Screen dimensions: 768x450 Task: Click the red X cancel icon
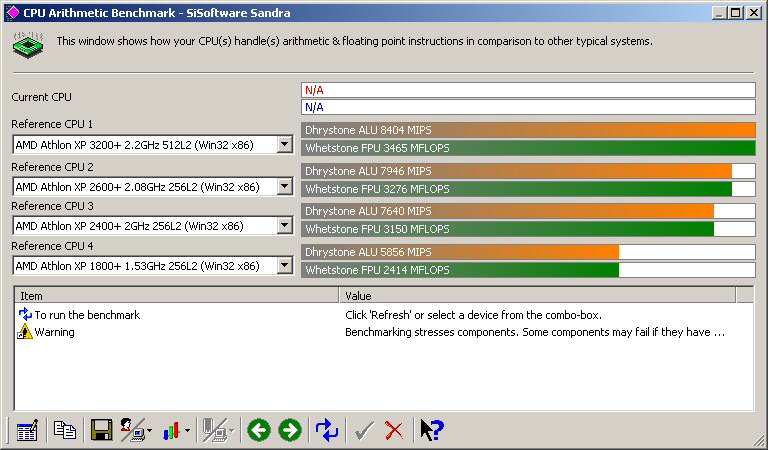tap(394, 430)
